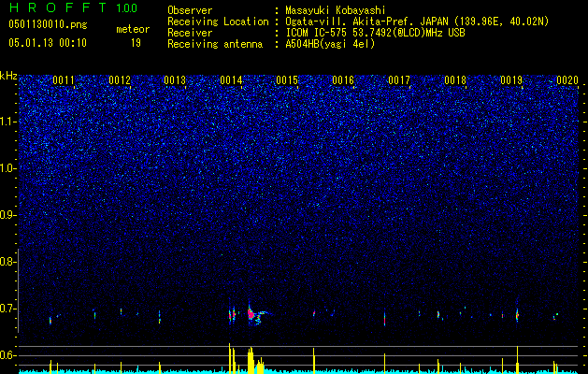Click the 0016 time marker
This screenshot has width=588, height=374.
pos(343,79)
